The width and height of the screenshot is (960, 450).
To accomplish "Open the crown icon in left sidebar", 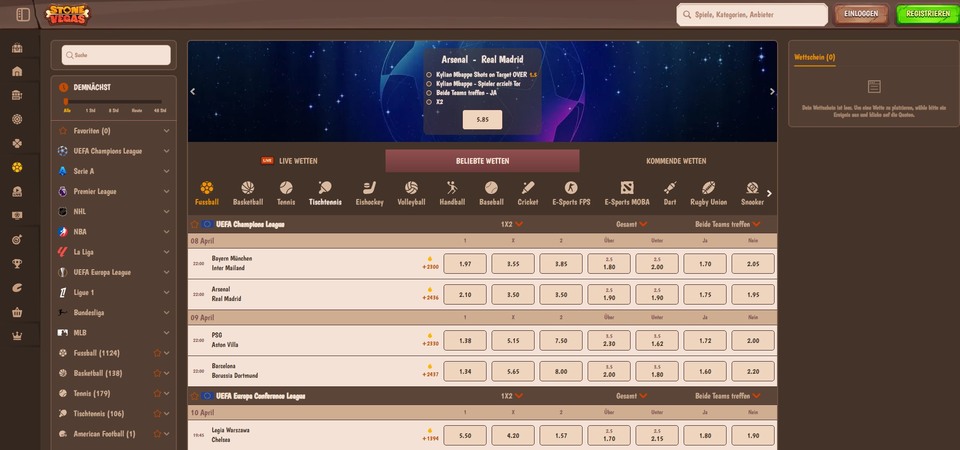I will tap(17, 336).
